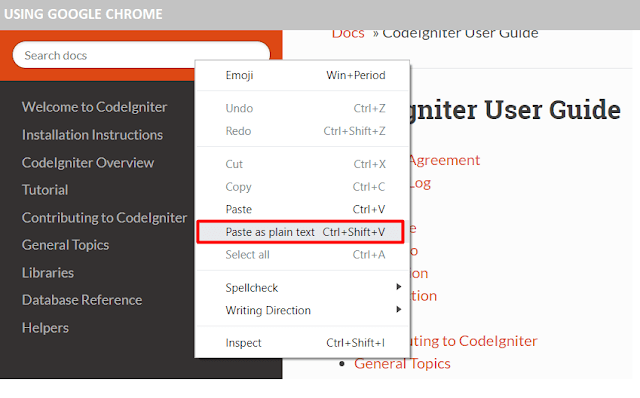640x398 pixels.
Task: Open Inspect from the context menu
Action: [x=302, y=343]
